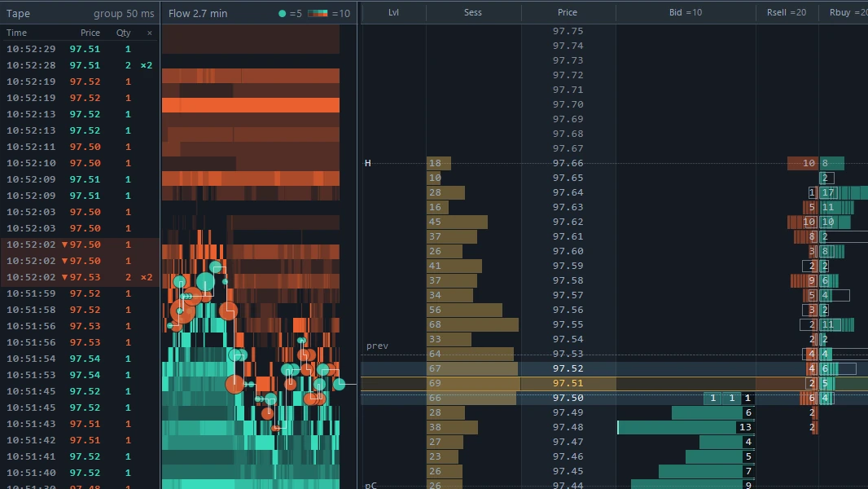
Task: Click the bid bar of 7 at 97.45
Action: click(x=706, y=471)
